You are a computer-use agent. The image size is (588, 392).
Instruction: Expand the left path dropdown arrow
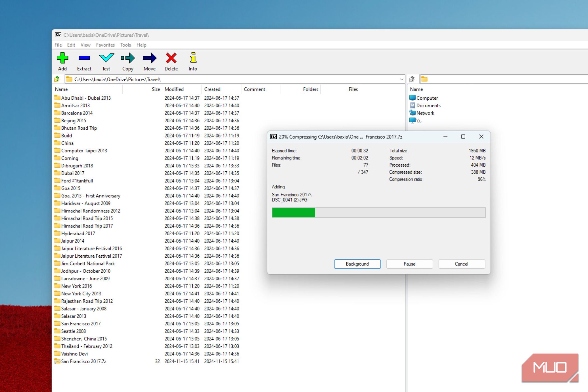(x=402, y=80)
